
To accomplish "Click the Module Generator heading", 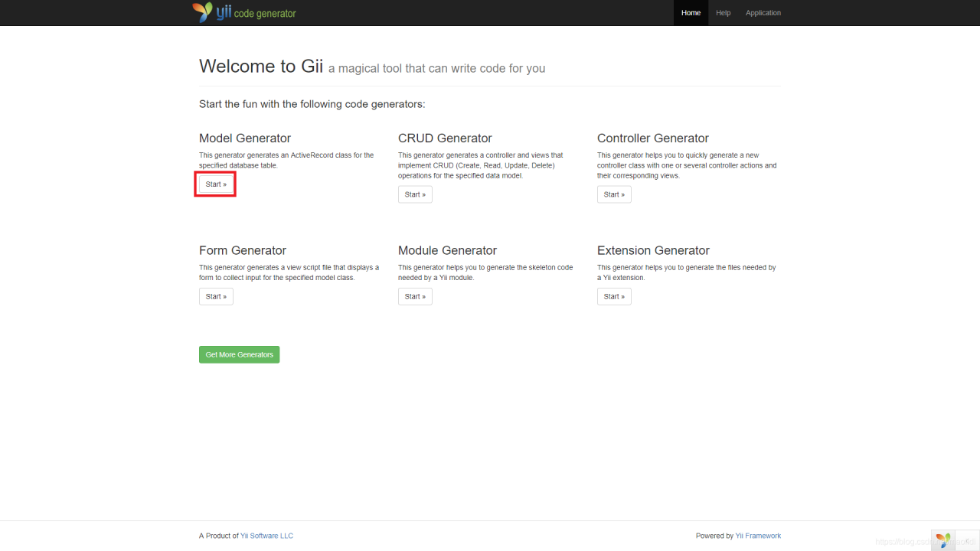I will pos(447,250).
